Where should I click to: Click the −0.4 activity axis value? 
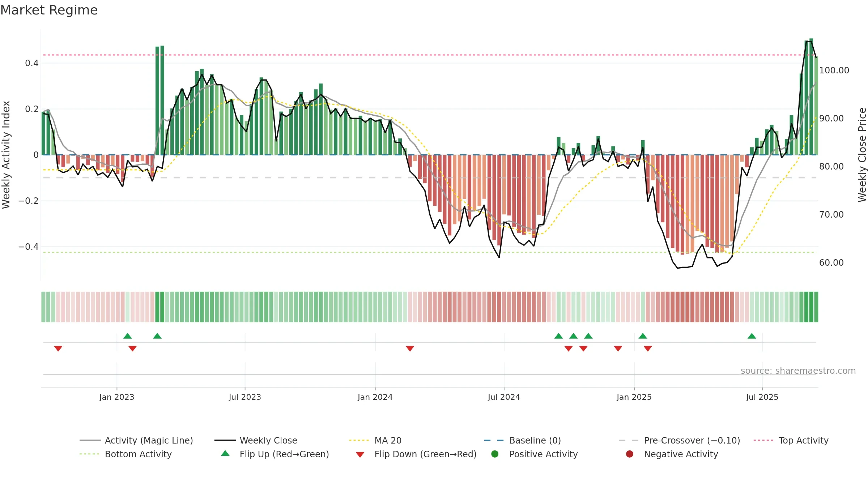pos(29,247)
